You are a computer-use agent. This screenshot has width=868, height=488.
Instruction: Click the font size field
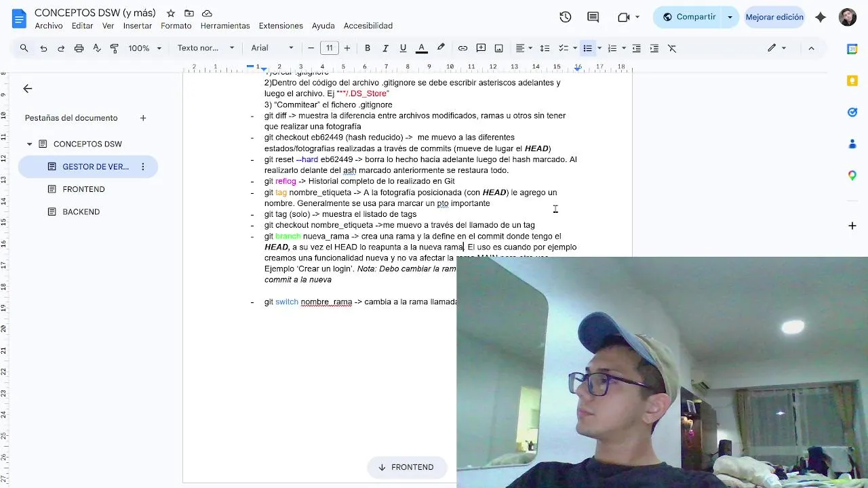330,48
